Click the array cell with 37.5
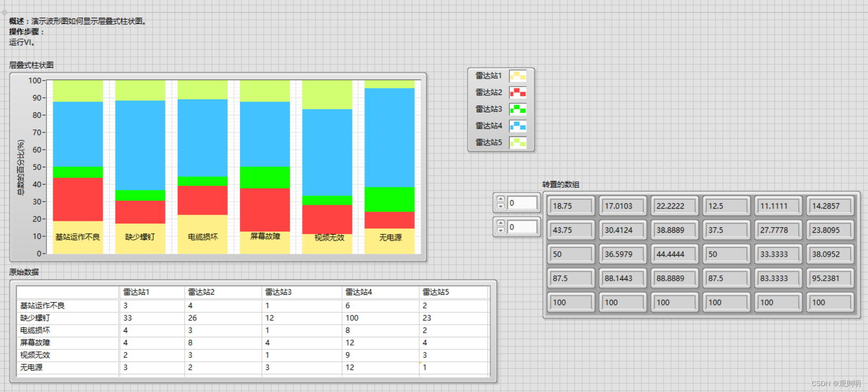The image size is (868, 392). coord(727,230)
